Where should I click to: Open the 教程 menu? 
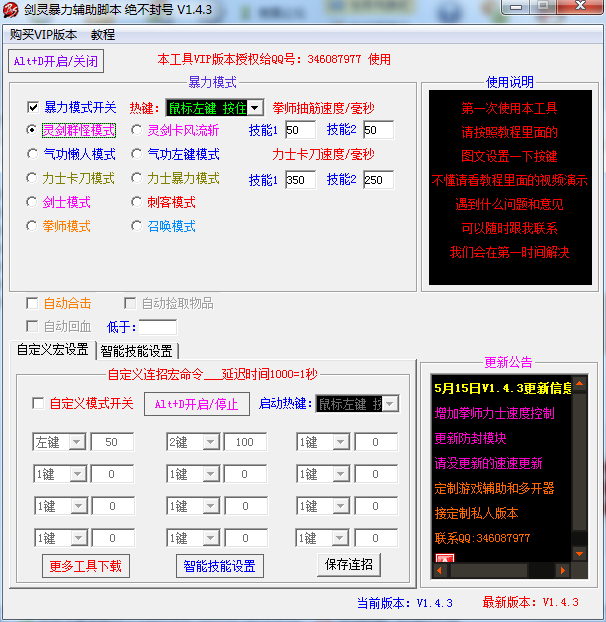pyautogui.click(x=103, y=34)
